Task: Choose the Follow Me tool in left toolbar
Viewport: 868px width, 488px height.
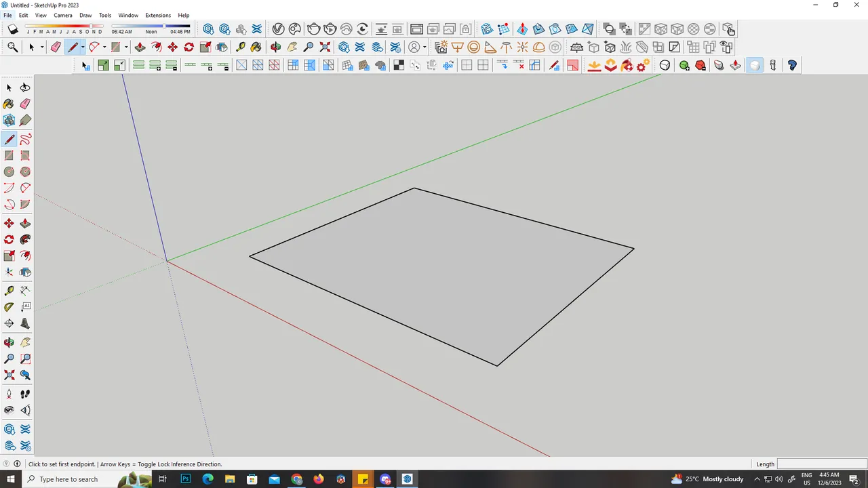Action: coord(25,240)
